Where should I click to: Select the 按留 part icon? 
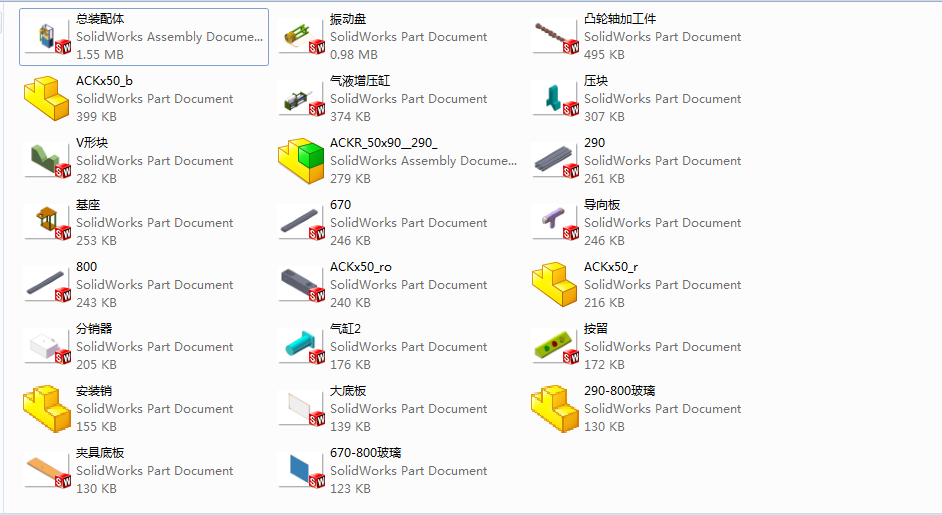555,347
